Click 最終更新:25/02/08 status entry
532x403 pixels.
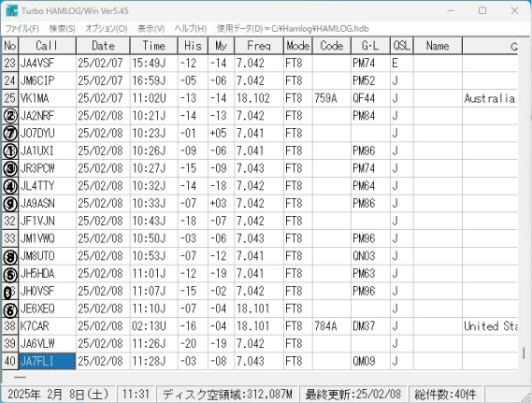(352, 395)
